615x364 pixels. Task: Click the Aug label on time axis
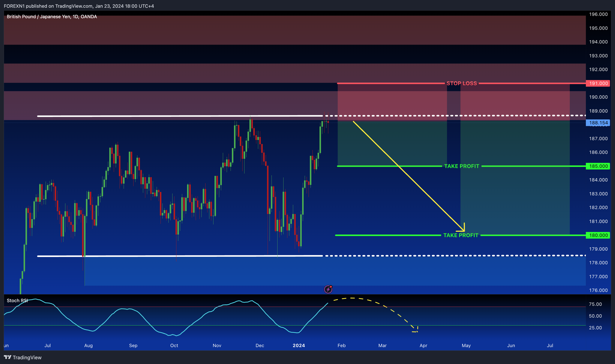(88, 345)
